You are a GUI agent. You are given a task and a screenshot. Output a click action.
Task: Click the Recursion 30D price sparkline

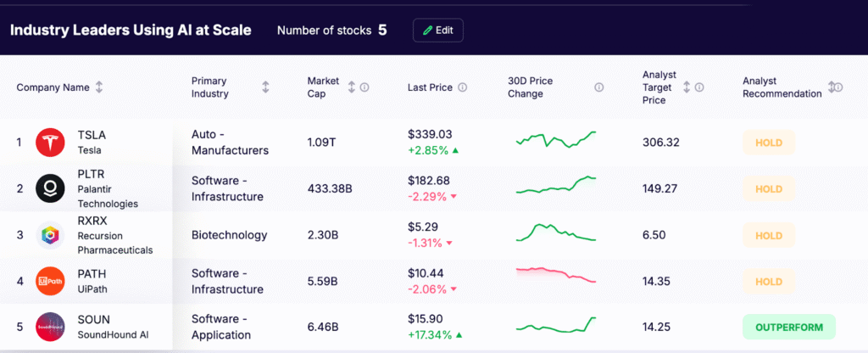556,233
